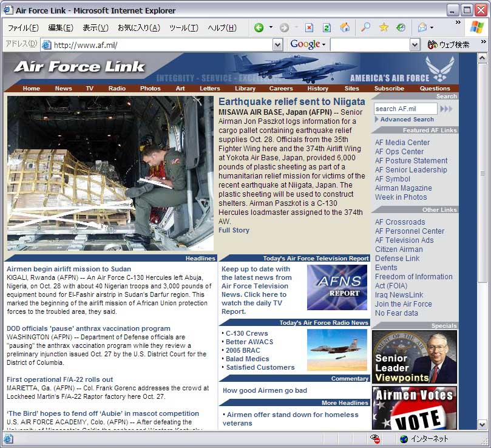Open the Library navigation tab
Screen dimensions: 491x448
coord(245,89)
